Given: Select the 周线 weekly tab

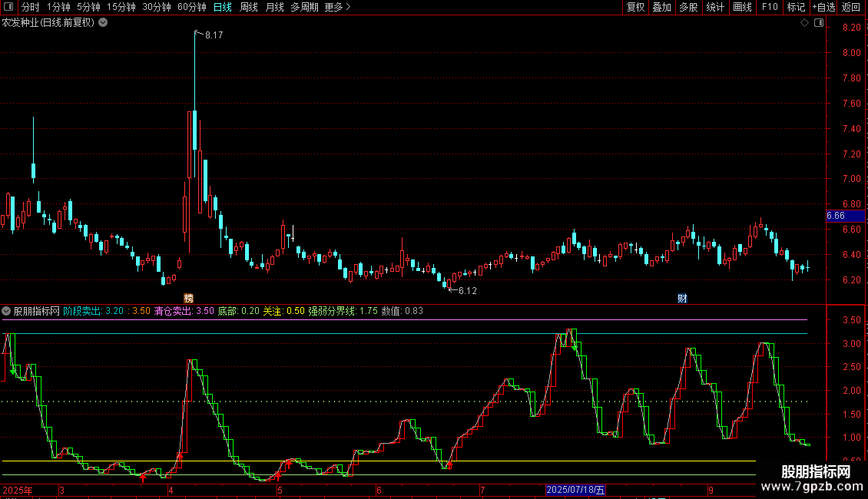Looking at the screenshot, I should (249, 7).
